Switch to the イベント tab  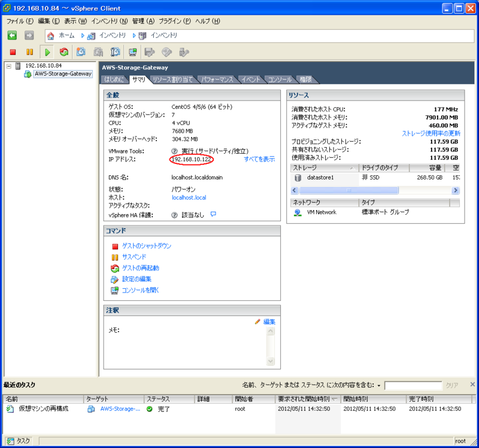click(x=251, y=80)
